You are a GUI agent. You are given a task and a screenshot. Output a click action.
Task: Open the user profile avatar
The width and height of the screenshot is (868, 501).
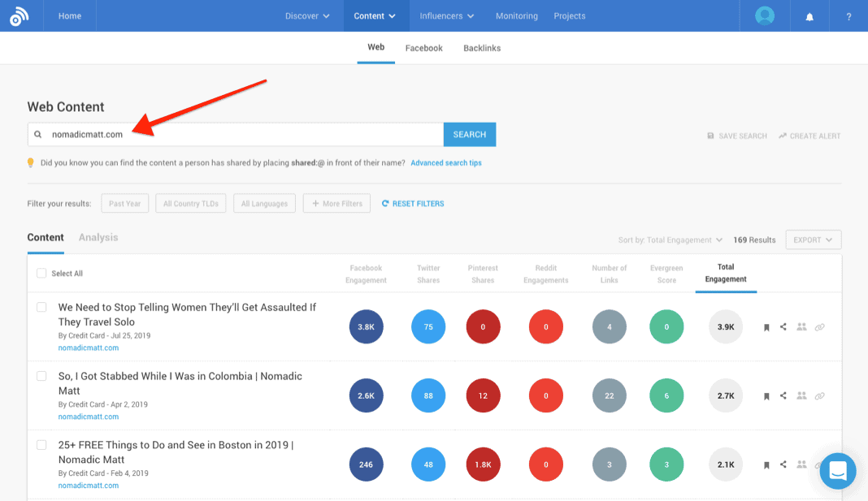pyautogui.click(x=765, y=15)
